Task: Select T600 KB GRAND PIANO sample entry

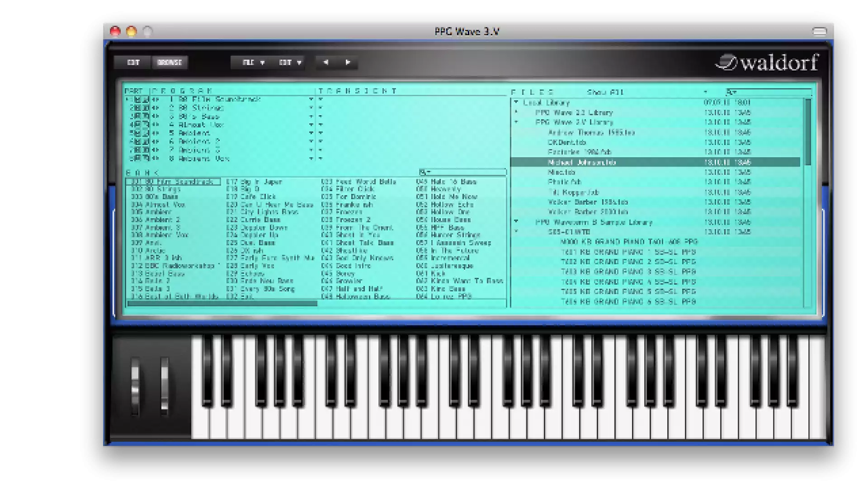Action: pos(629,242)
